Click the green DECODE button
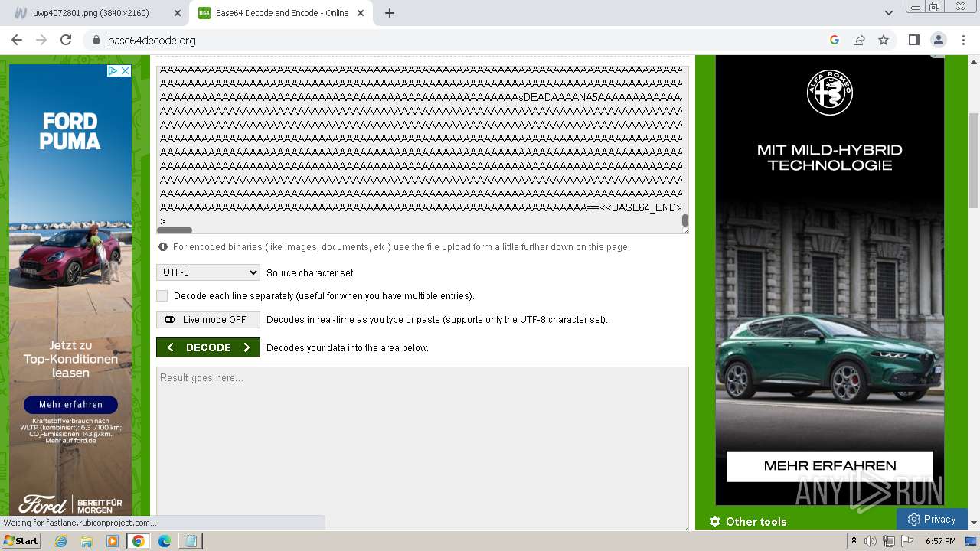 tap(208, 347)
